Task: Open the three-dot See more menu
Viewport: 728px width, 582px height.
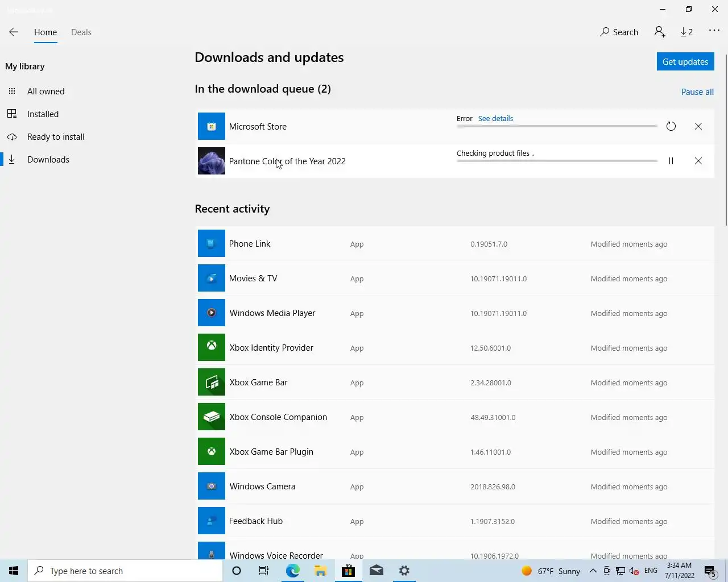Action: click(714, 31)
